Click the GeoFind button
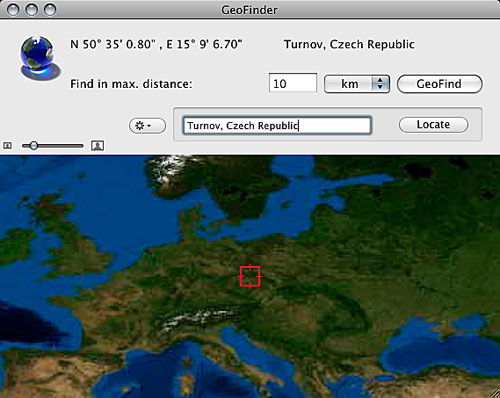 coord(439,84)
